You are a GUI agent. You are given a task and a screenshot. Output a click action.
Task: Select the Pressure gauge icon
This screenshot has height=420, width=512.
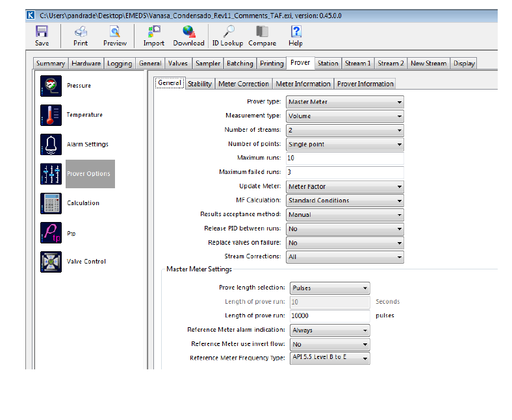click(x=51, y=86)
